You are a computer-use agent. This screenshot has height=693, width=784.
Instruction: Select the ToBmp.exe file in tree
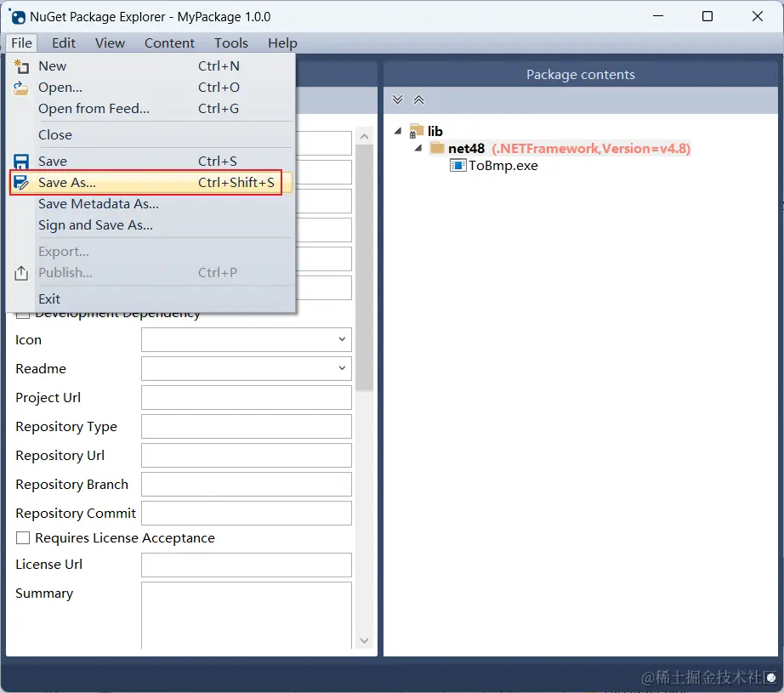pyautogui.click(x=503, y=166)
